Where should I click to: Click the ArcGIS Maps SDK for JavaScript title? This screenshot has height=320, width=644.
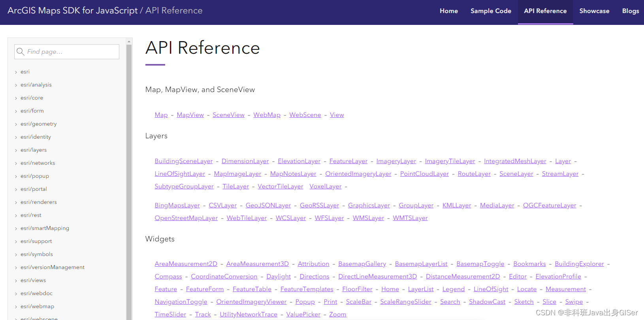73,11
